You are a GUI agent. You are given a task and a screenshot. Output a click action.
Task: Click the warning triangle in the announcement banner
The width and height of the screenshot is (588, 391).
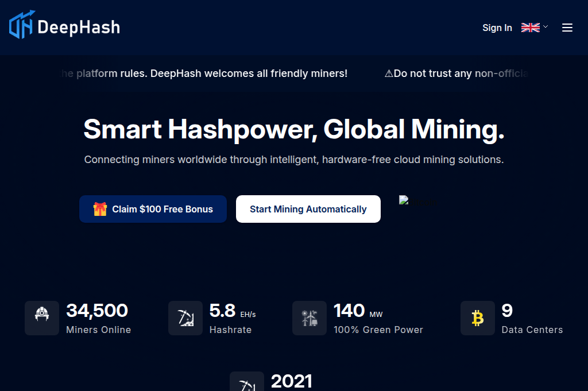(388, 73)
